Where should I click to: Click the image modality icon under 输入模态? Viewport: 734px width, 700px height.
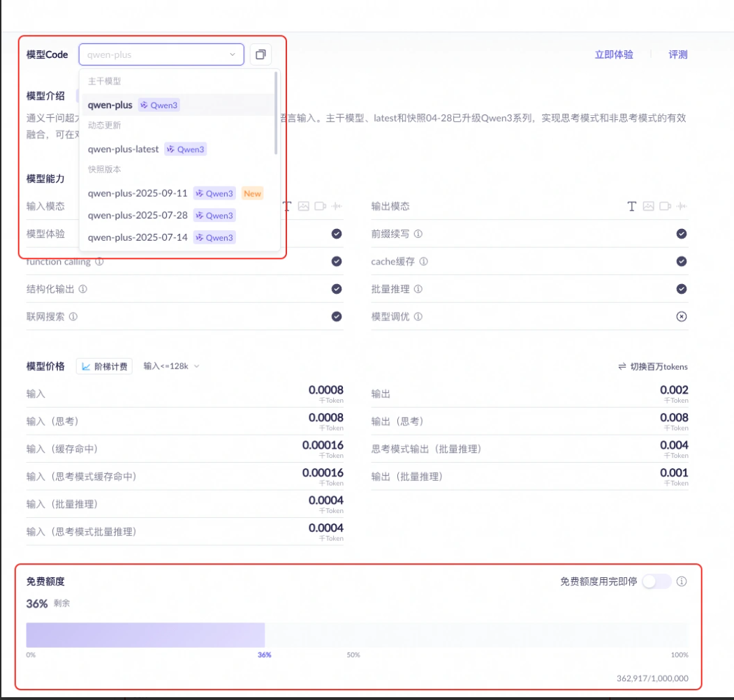pos(303,207)
